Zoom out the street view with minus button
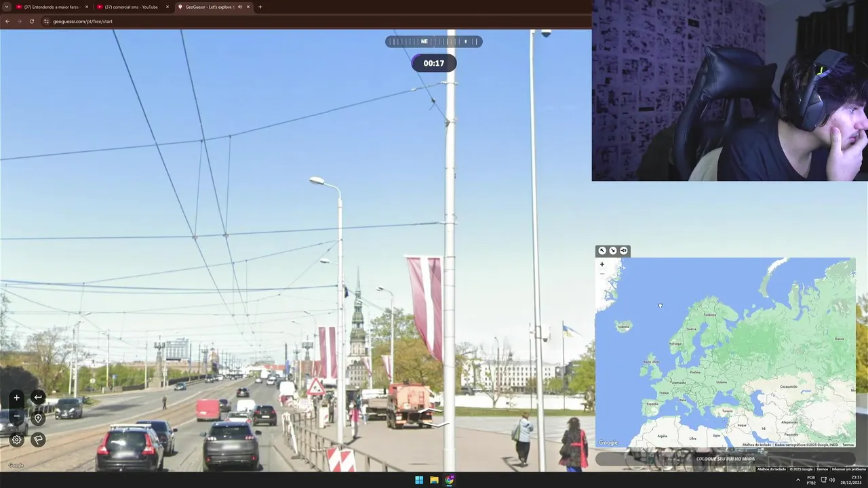This screenshot has width=868, height=488. click(17, 415)
